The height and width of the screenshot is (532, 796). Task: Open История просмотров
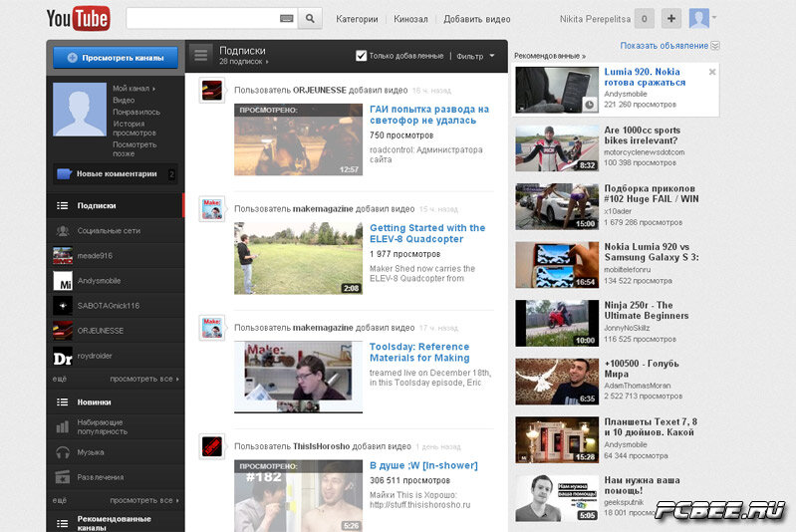[134, 128]
